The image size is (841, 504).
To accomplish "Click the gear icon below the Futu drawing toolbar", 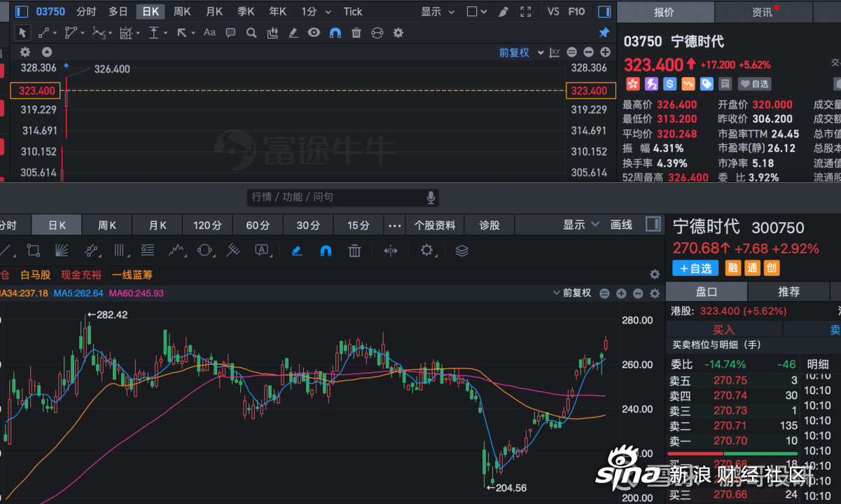I will [25, 52].
